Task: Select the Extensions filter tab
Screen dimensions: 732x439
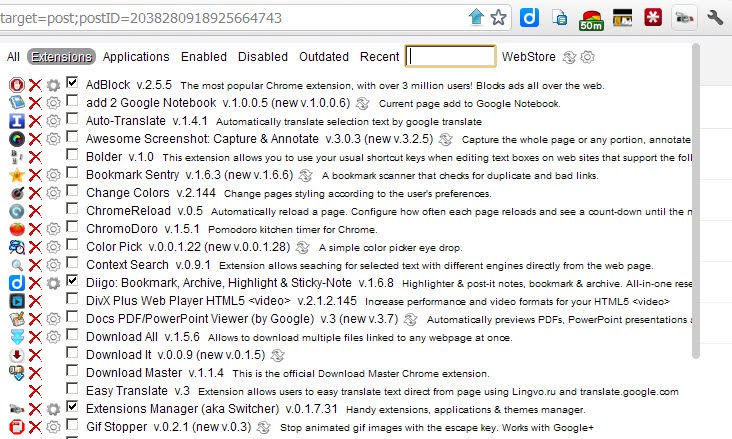Action: pos(61,57)
